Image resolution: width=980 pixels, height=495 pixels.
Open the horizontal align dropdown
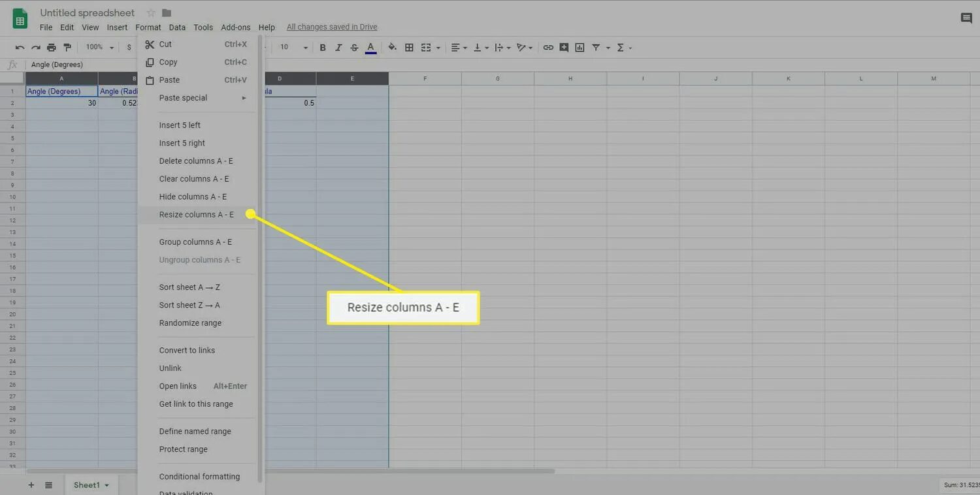459,48
